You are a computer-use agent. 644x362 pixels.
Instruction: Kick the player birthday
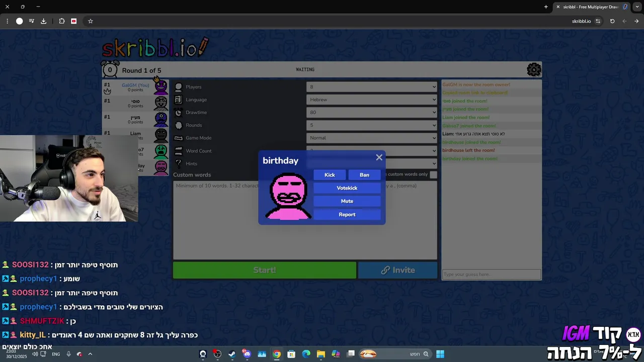click(x=330, y=175)
